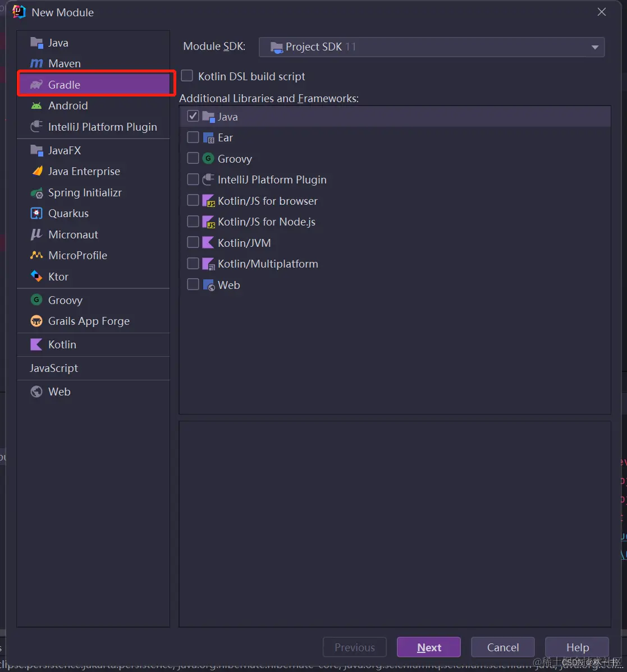
Task: Check the Web framework checkbox
Action: [x=193, y=284]
